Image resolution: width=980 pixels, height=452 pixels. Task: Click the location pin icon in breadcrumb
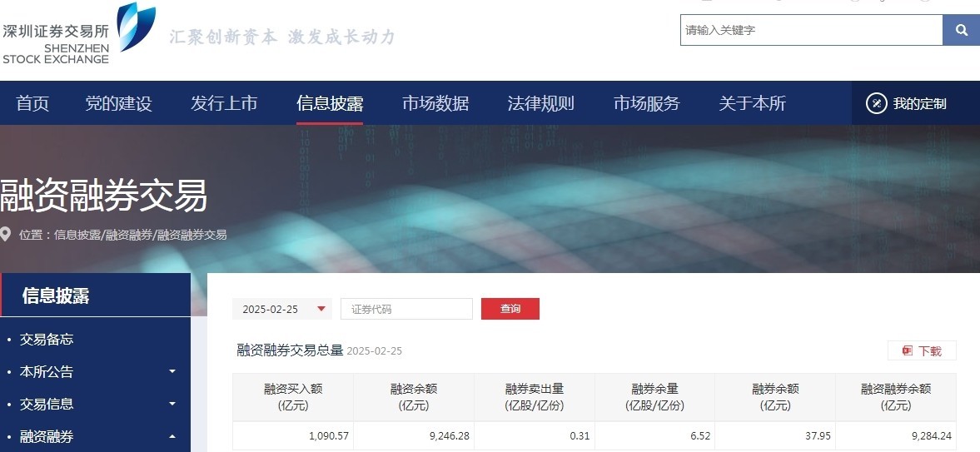click(7, 235)
